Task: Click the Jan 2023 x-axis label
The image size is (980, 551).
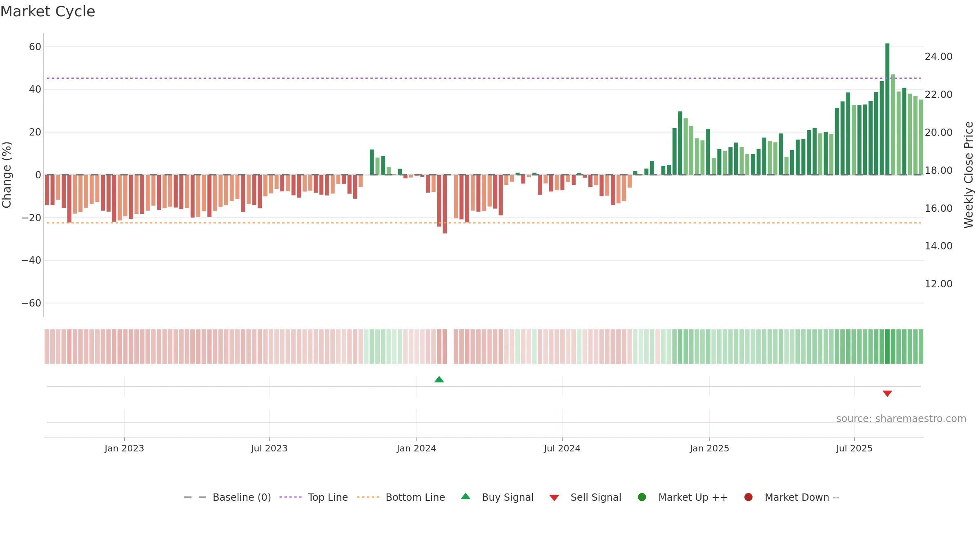Action: (x=124, y=449)
